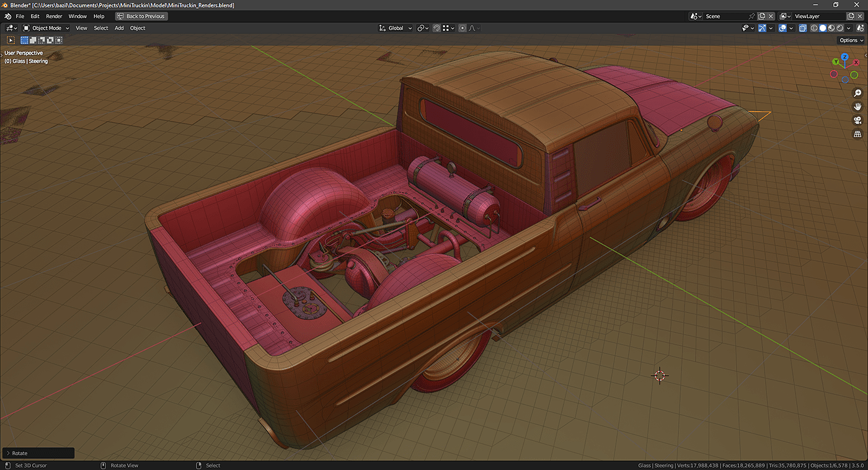Toggle X-ray display
868x470 pixels.
click(x=802, y=28)
